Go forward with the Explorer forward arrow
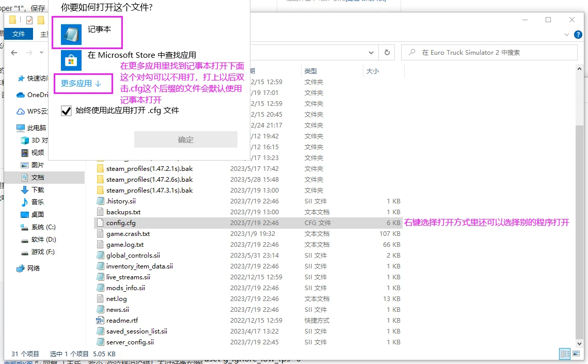 point(29,53)
